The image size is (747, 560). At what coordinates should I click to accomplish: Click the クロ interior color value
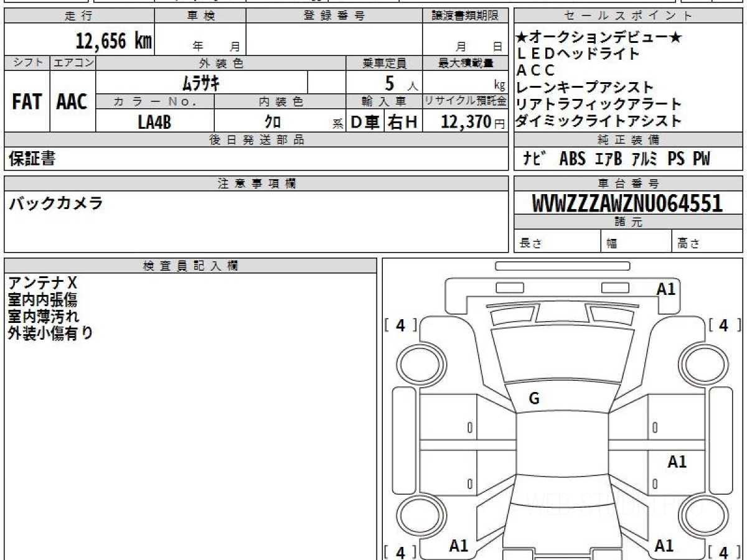[x=273, y=122]
